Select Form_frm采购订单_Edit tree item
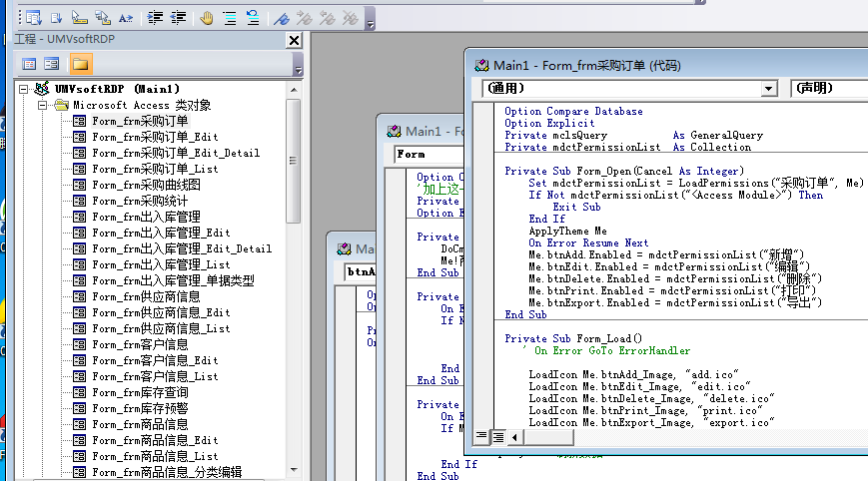This screenshot has width=868, height=481. point(155,137)
